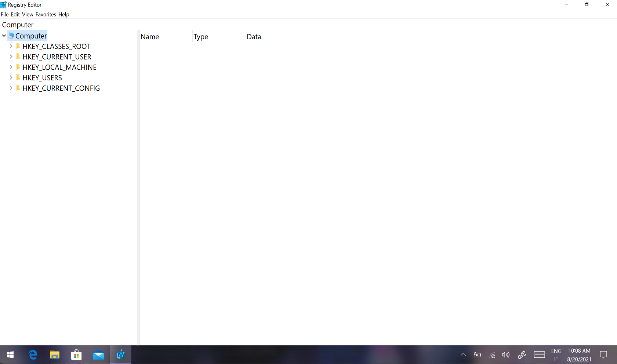This screenshot has width=617, height=364.
Task: Open File Explorer from taskbar
Action: coord(55,355)
